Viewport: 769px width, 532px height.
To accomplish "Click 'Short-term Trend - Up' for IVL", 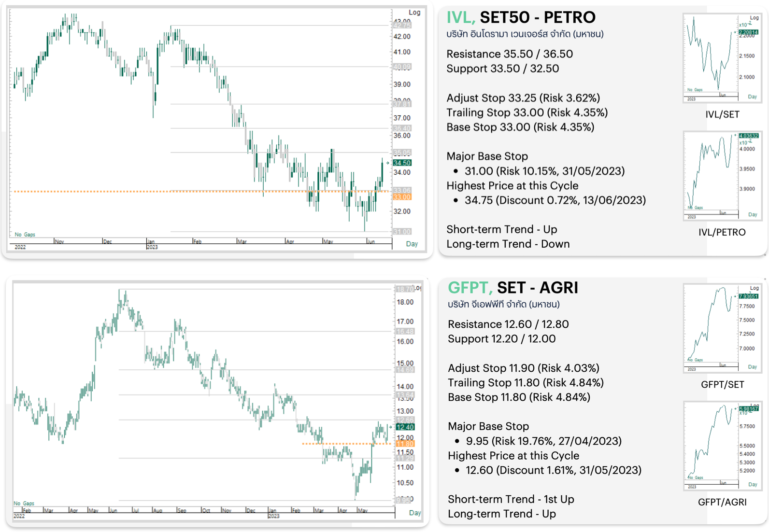I will pos(502,229).
